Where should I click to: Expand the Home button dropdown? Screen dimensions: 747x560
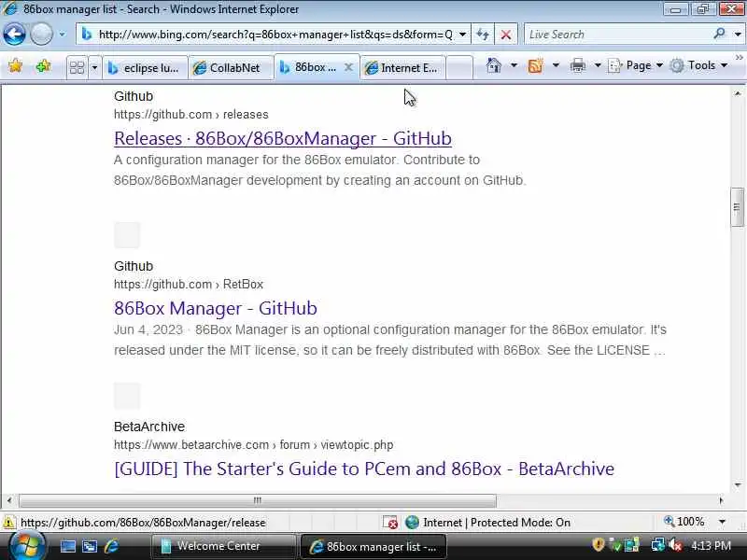pos(514,65)
